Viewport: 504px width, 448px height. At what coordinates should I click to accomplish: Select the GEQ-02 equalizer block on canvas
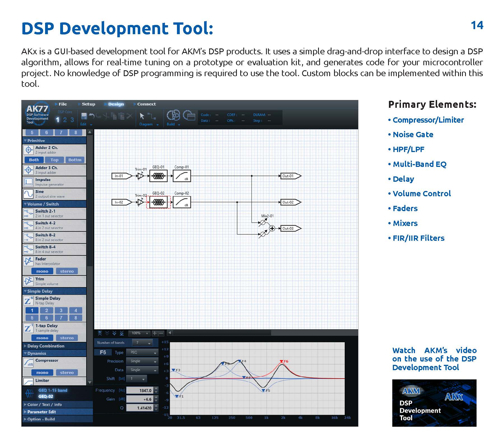click(158, 202)
